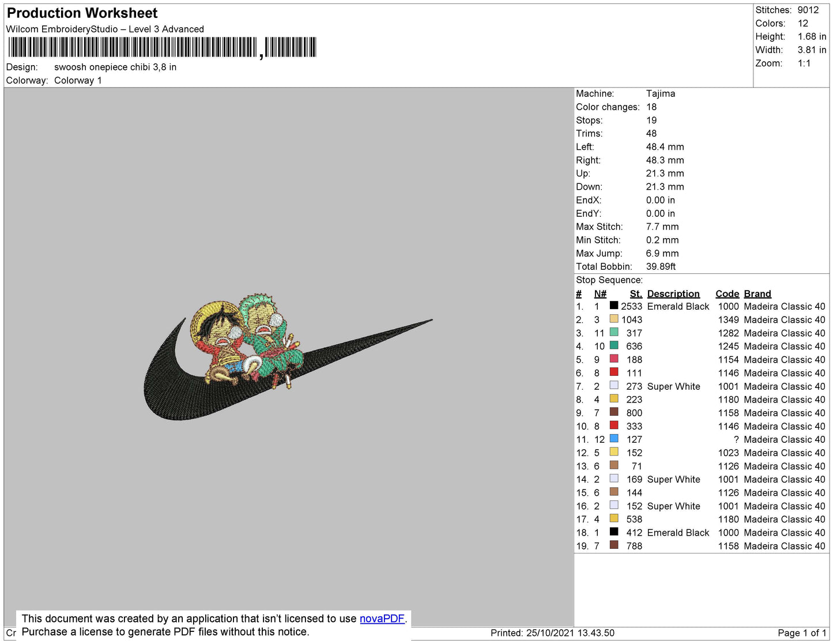Click the Description column header

tap(673, 293)
